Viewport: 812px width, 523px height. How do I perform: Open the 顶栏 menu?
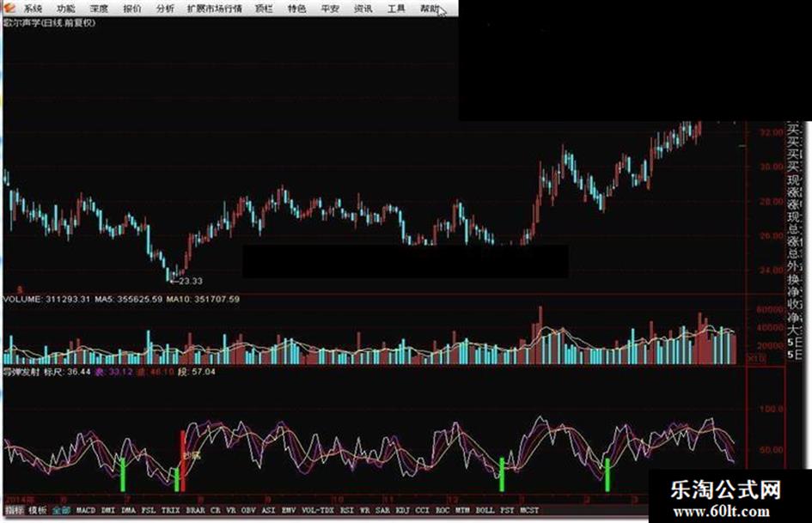pos(264,9)
